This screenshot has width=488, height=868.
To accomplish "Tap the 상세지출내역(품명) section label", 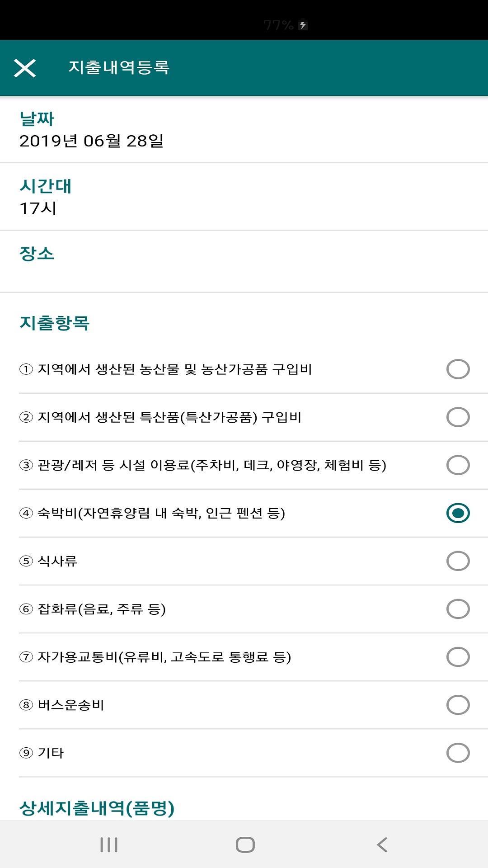I will [97, 808].
